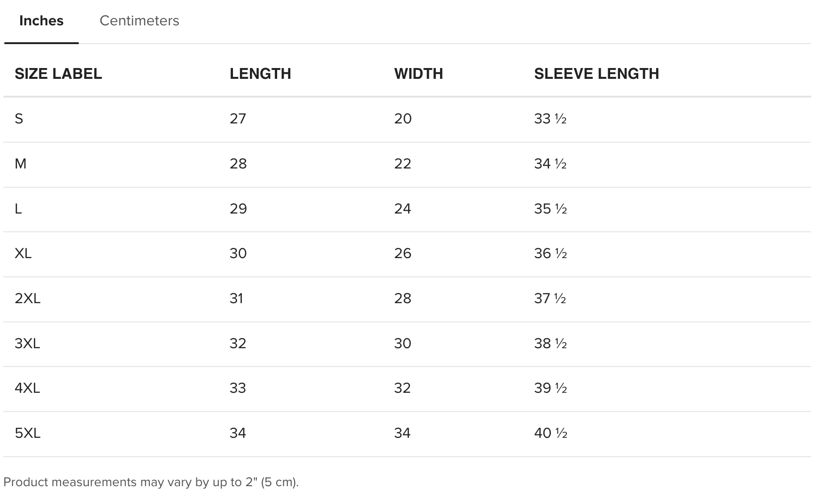Select the 4XL size row label
This screenshot has height=504, width=821.
[x=27, y=388]
